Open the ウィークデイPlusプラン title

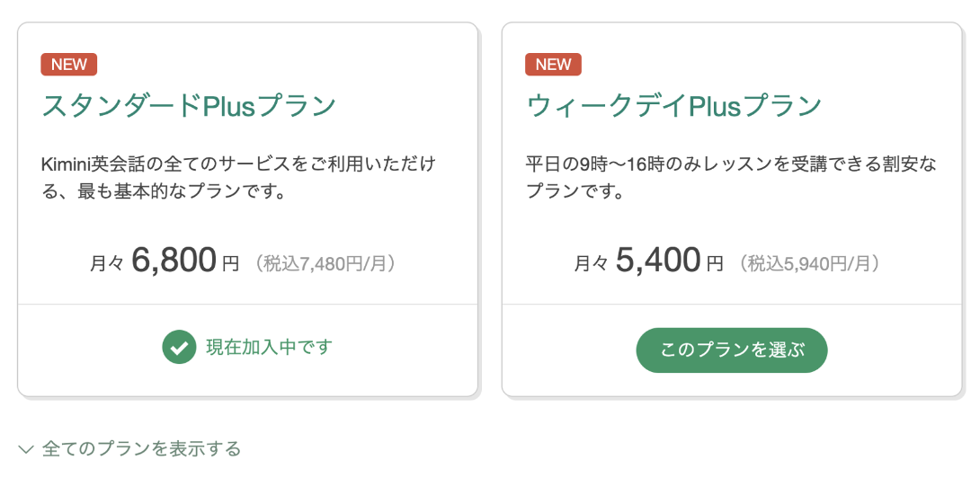[673, 106]
